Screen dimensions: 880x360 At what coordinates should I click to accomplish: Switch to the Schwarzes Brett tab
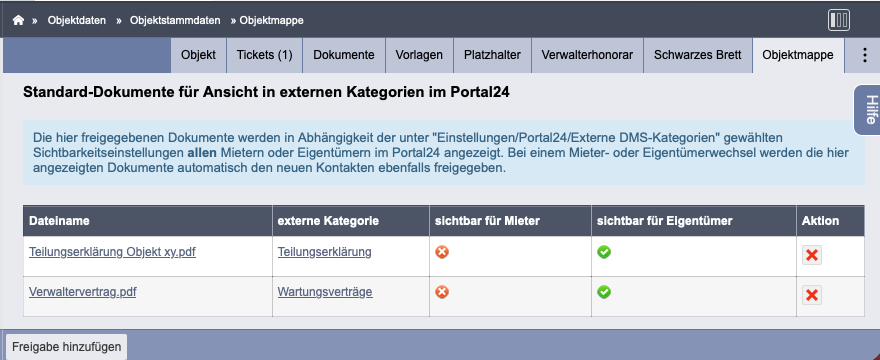pos(698,55)
